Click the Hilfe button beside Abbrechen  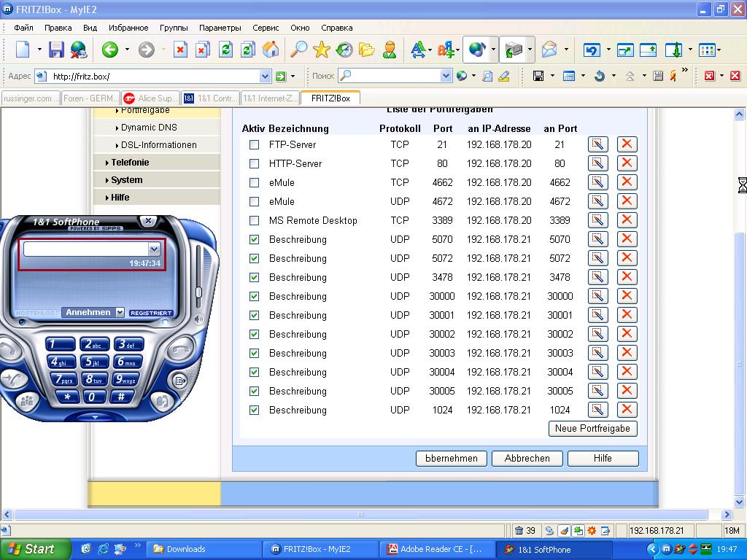(x=603, y=458)
